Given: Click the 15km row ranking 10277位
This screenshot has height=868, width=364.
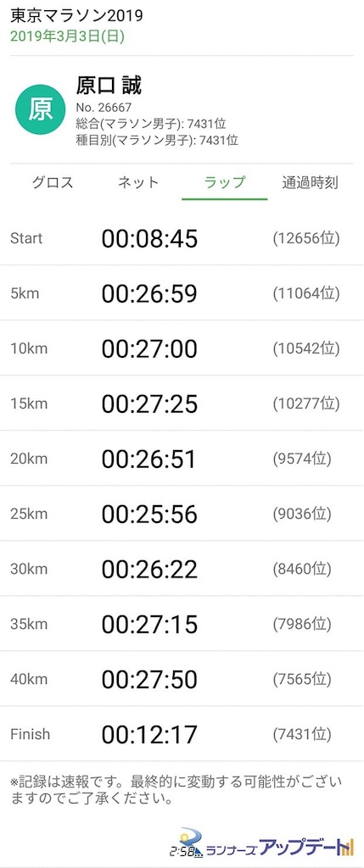Looking at the screenshot, I should [x=305, y=403].
